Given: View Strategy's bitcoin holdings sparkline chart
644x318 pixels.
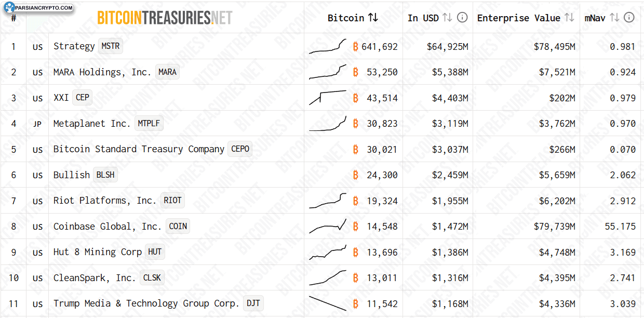Looking at the screenshot, I should click(328, 46).
